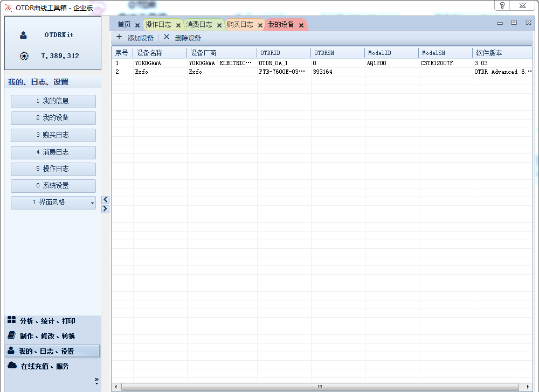
Task: Switch to the 消费日志 tab
Action: pos(199,25)
